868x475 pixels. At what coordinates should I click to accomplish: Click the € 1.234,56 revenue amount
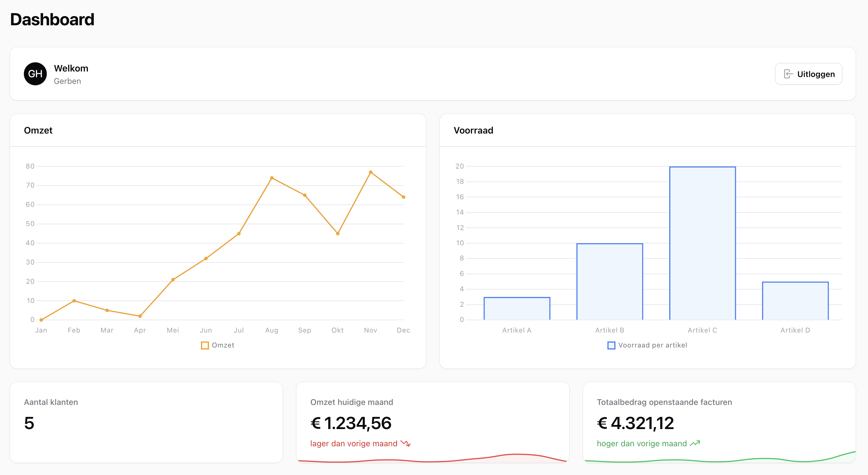pyautogui.click(x=350, y=423)
